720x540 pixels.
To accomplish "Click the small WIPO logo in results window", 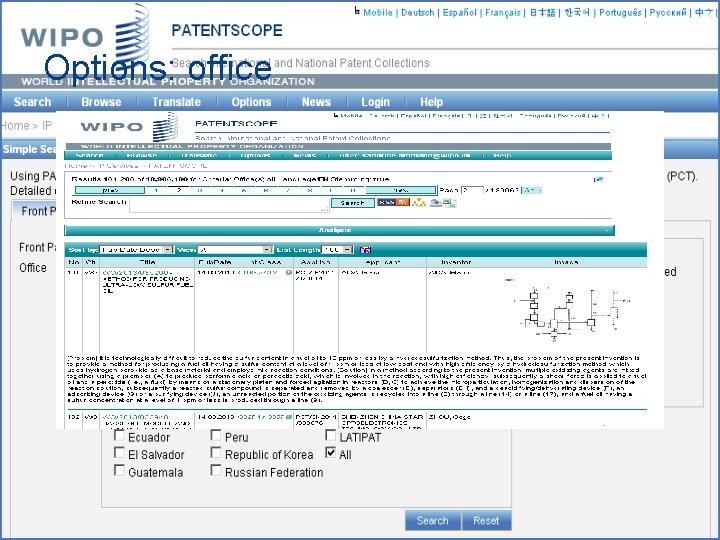I will click(x=129, y=127).
